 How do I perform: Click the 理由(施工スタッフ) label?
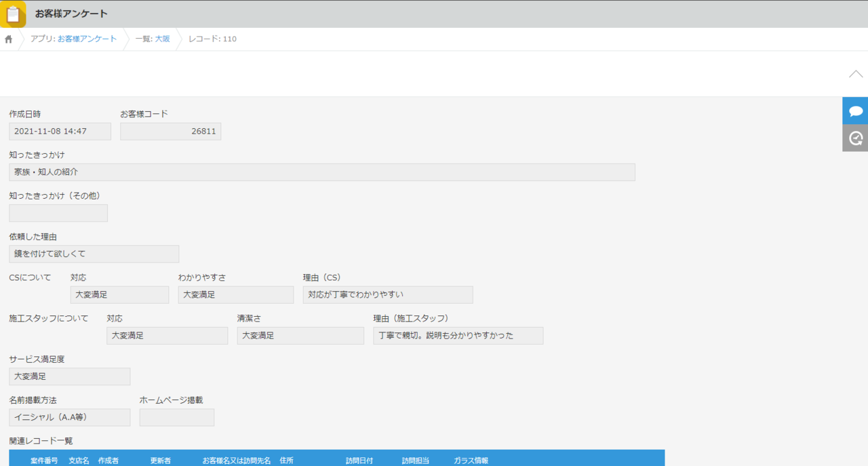click(x=411, y=318)
